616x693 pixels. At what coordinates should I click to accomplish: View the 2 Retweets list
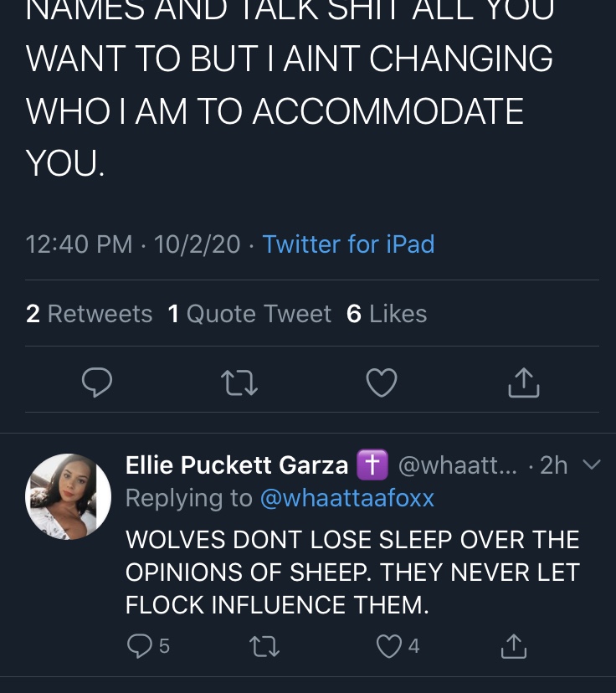(x=89, y=314)
